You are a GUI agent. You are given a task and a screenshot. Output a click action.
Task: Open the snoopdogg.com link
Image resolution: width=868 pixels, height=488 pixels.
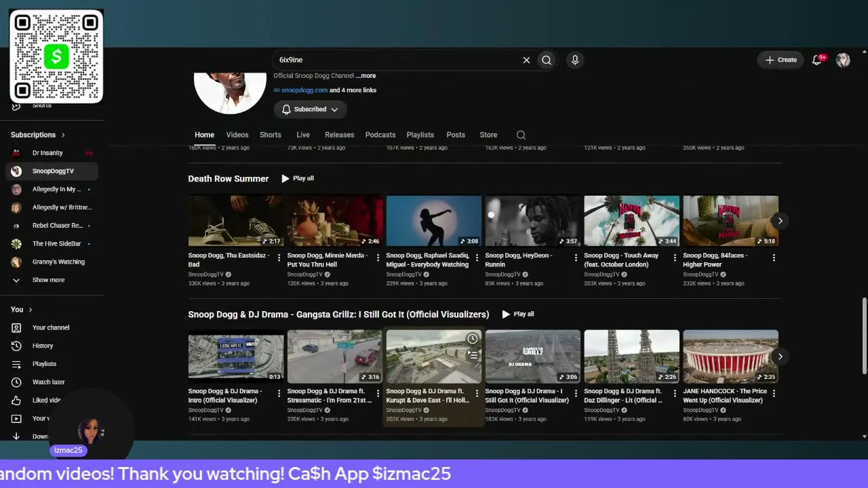(304, 90)
